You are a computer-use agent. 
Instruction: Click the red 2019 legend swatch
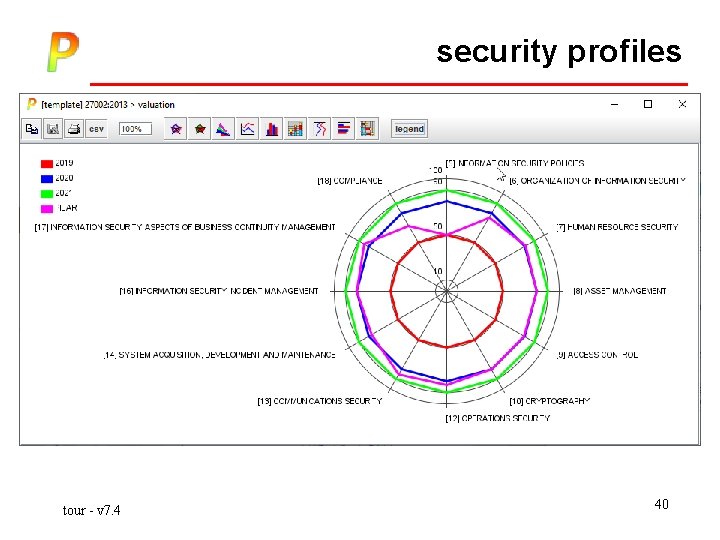(x=47, y=163)
